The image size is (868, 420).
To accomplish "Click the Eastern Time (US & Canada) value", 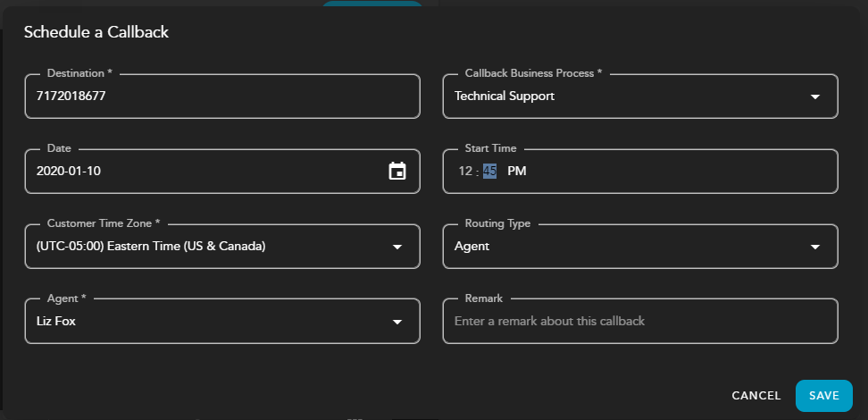I will [x=151, y=247].
